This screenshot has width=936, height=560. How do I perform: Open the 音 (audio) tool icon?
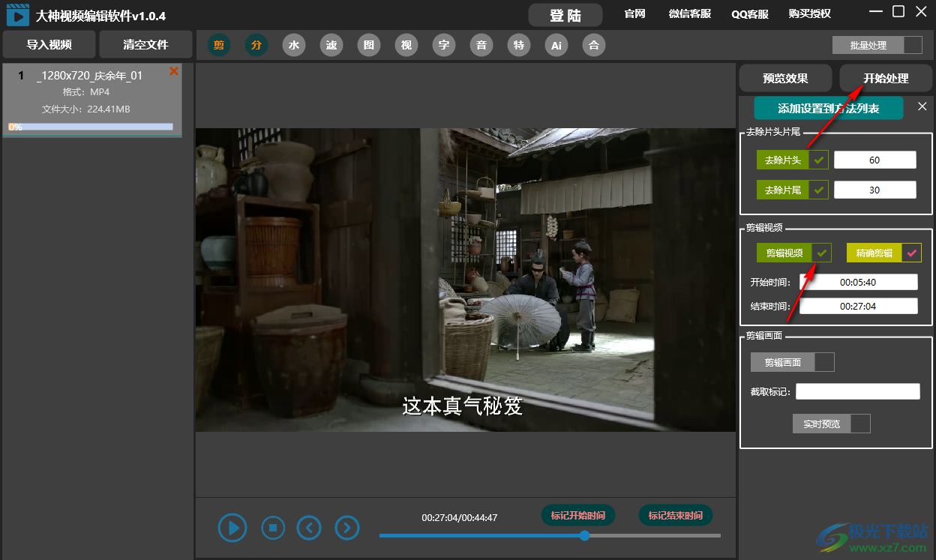pyautogui.click(x=481, y=45)
